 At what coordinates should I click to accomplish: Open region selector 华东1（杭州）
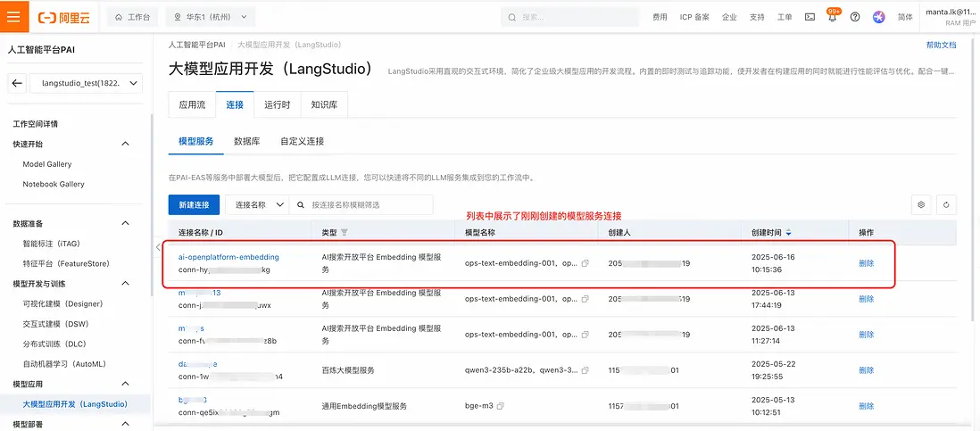[211, 17]
